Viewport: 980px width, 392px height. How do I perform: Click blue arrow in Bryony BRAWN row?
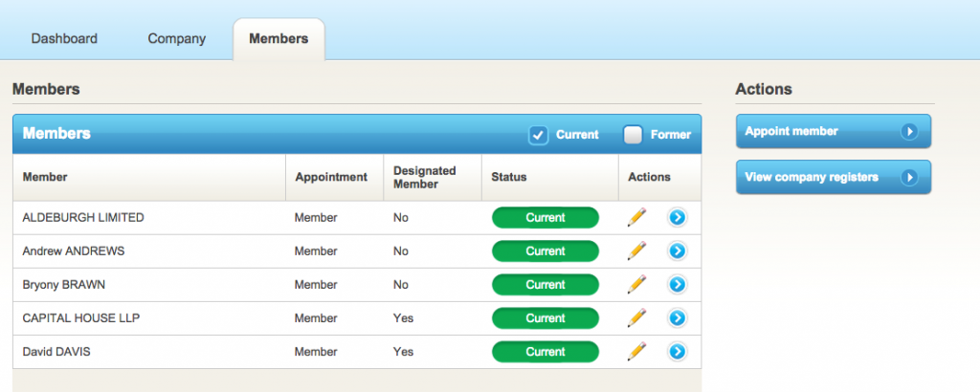tap(677, 285)
